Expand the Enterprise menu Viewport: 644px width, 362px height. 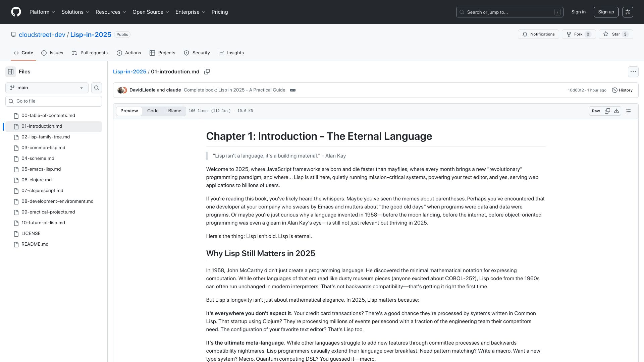coord(191,12)
